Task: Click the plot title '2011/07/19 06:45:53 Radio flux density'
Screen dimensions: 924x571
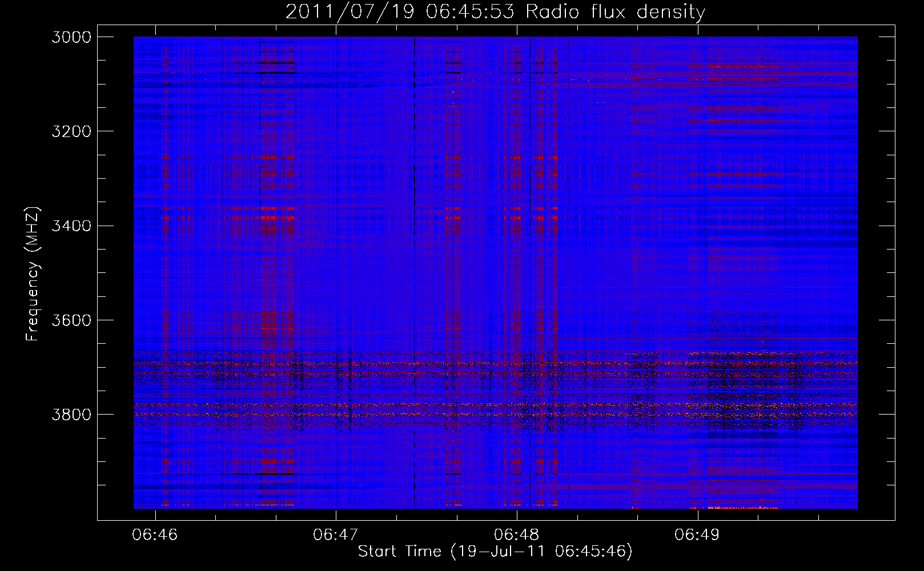Action: click(x=495, y=11)
